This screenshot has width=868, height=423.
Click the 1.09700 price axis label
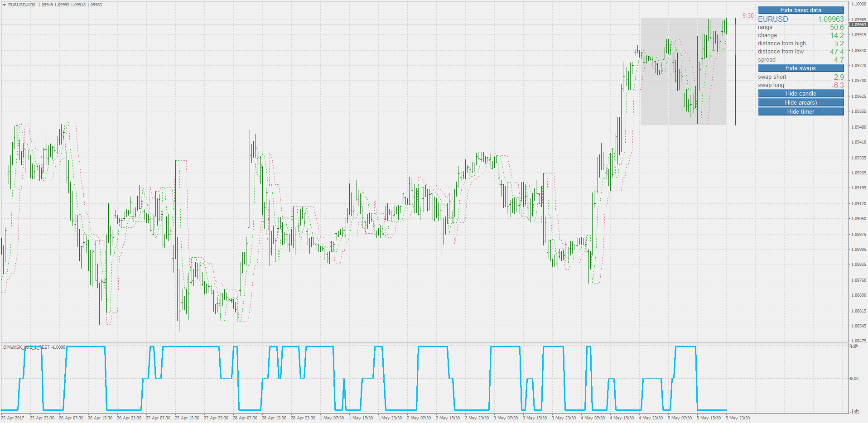(x=858, y=81)
